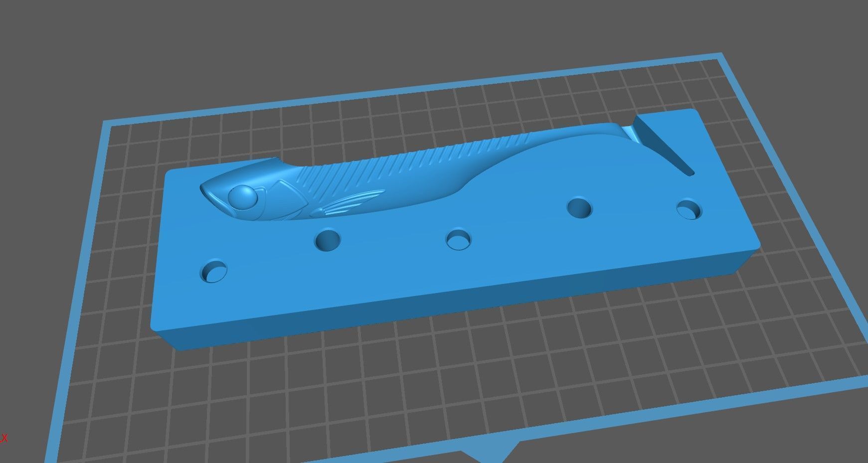Viewport: 868px width, 463px height.
Task: Click the red X axis indicator label
Action: point(4,438)
